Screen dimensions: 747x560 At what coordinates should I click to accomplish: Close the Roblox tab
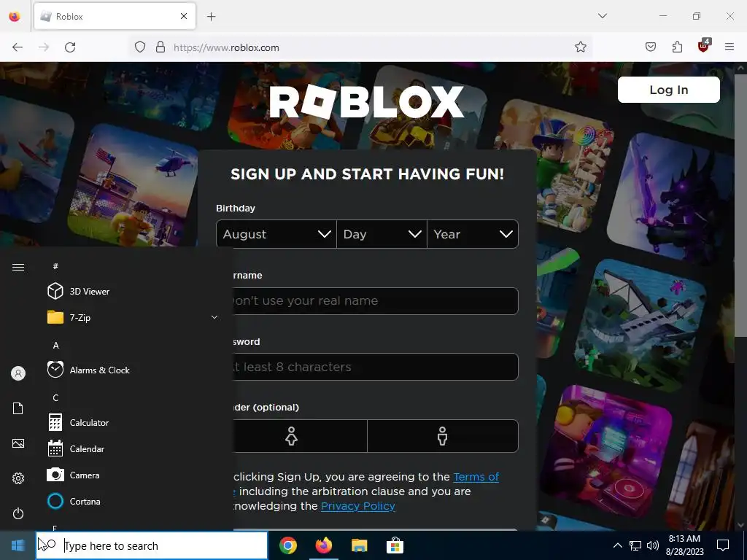pyautogui.click(x=184, y=16)
